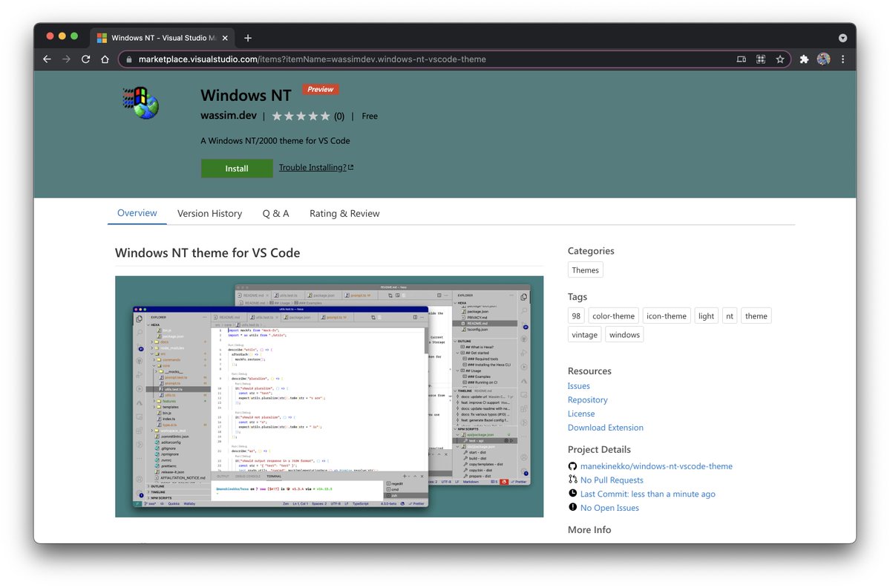Click the theme description text
The image size is (890, 588).
(x=275, y=141)
